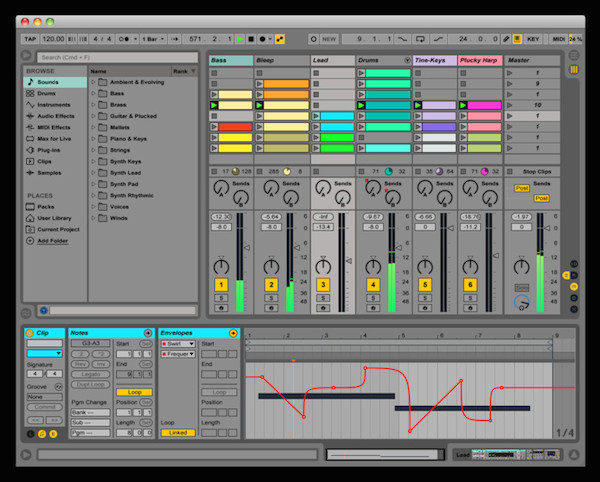The image size is (600, 482).
Task: Toggle the Loop switch in Notes panel
Action: [x=134, y=392]
